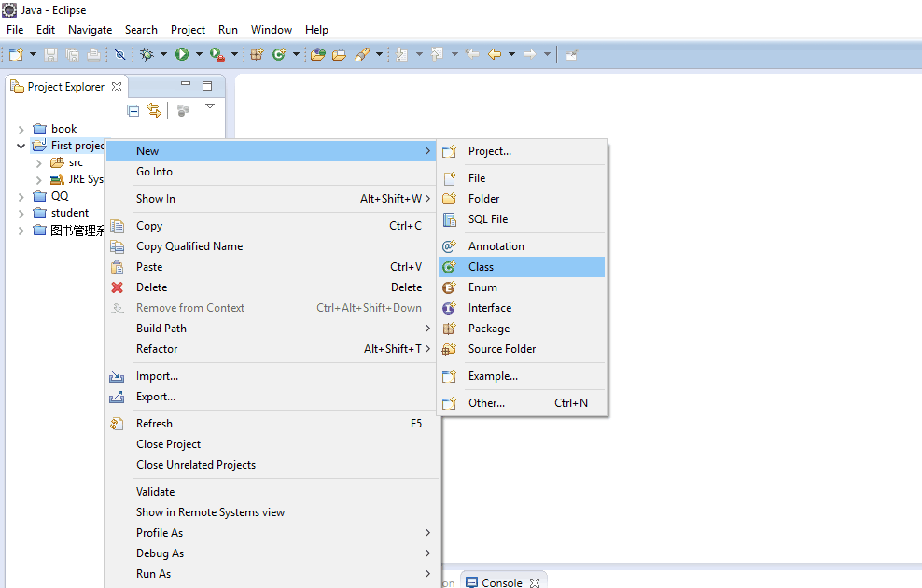Open Project Explorer View Menu triangle
The width and height of the screenshot is (922, 588).
210,106
